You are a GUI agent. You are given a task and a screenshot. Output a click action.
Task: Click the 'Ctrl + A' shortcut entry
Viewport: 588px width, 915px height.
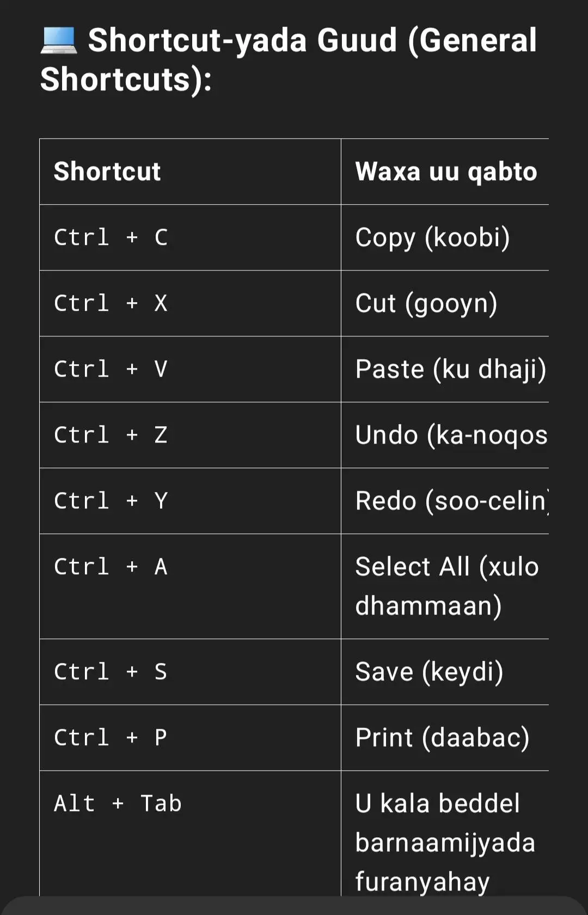[x=190, y=586]
